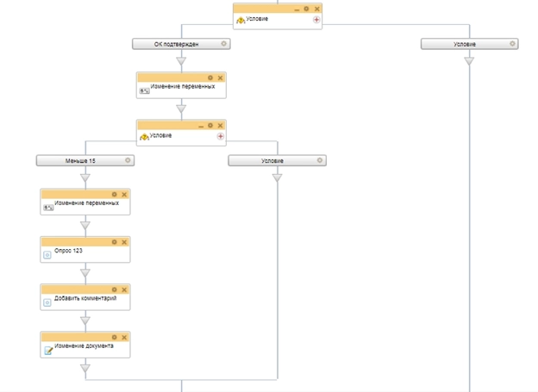
Task: Click the Опрос 123 activity type icon
Action: click(47, 255)
